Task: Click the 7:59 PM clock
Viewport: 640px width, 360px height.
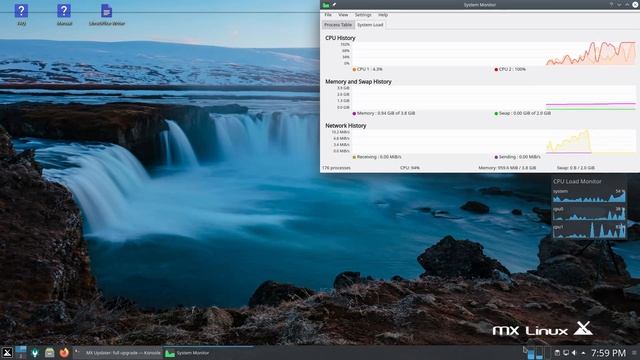Action: point(608,353)
